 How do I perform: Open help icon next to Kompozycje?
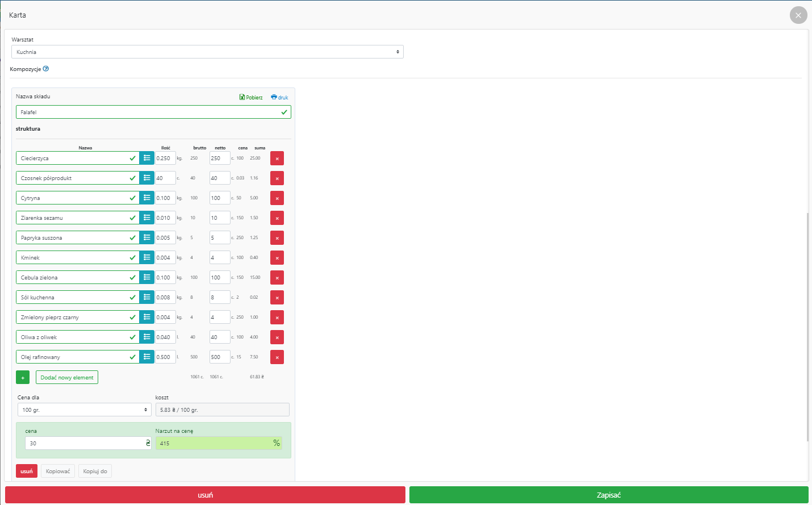46,69
